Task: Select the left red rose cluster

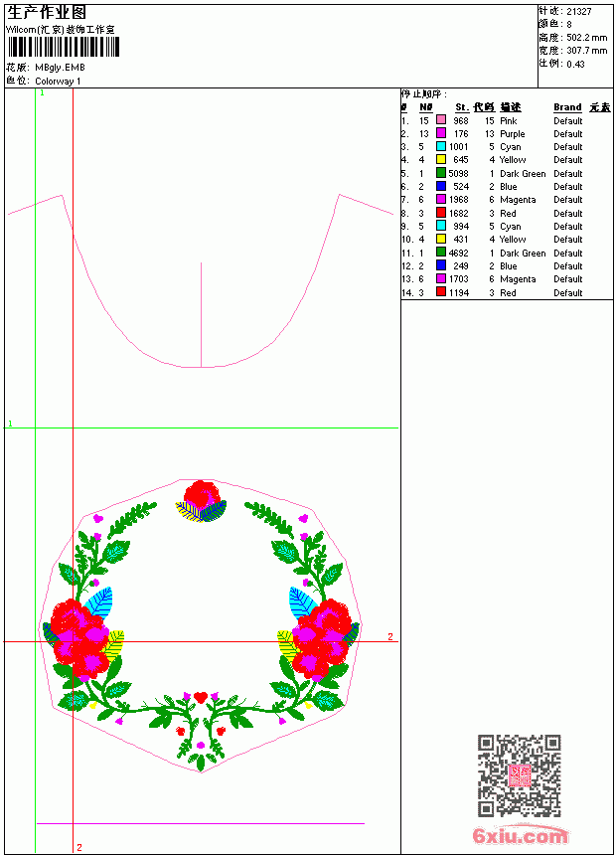Action: [x=80, y=639]
